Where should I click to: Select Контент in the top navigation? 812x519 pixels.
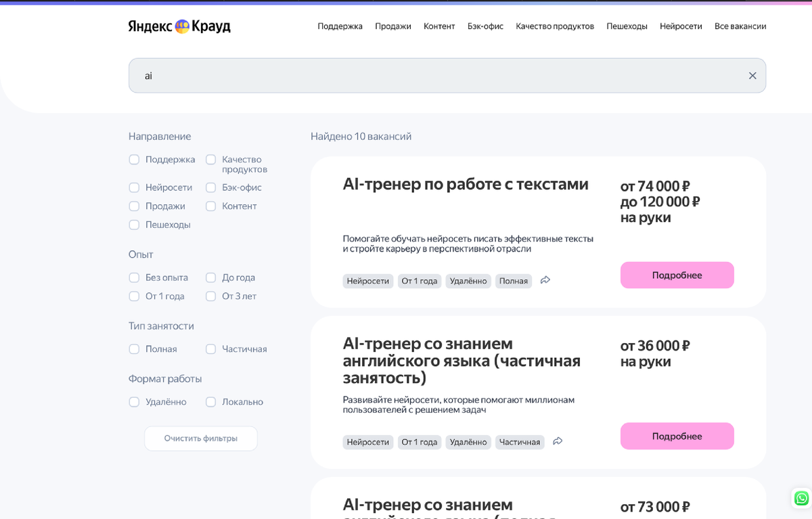pyautogui.click(x=439, y=26)
